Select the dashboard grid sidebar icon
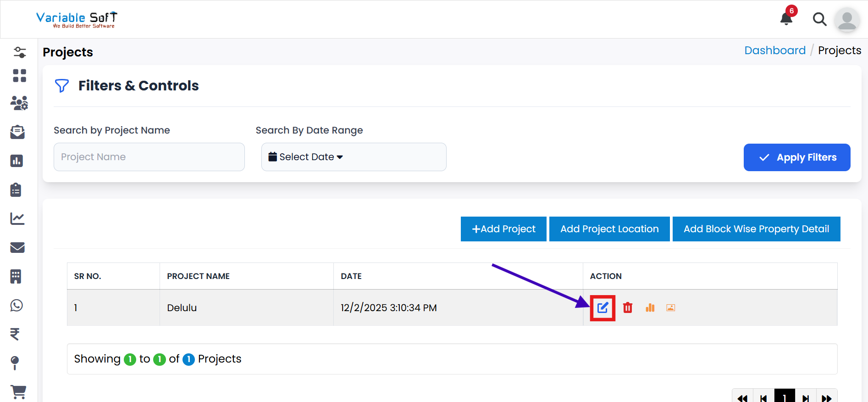The width and height of the screenshot is (868, 402). click(19, 76)
